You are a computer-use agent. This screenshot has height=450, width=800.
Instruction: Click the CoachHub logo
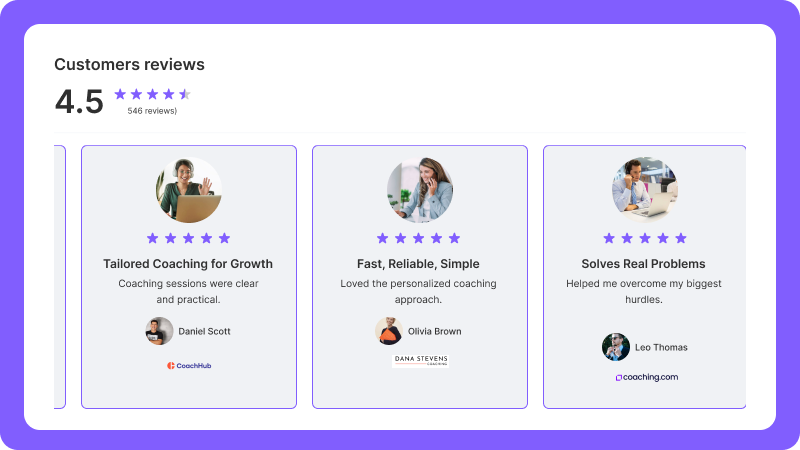188,366
